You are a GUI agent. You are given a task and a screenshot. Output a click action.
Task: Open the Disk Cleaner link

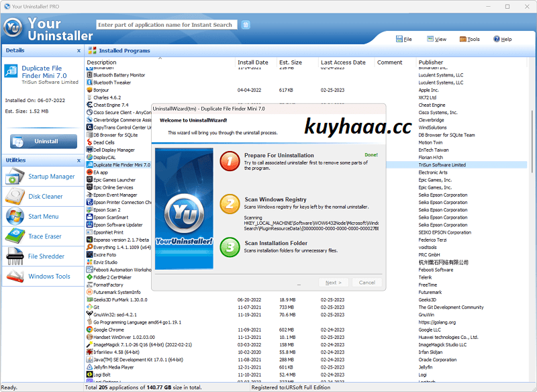pos(46,197)
